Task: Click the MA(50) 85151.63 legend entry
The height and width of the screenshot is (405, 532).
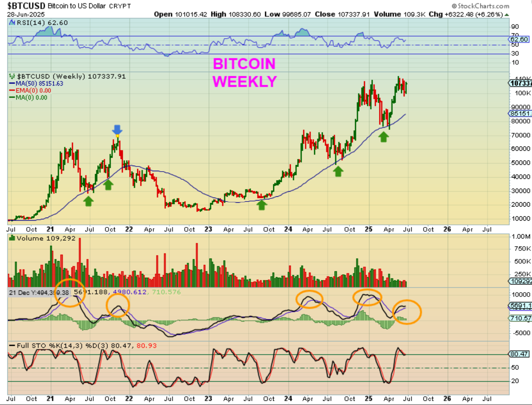Action: [x=36, y=83]
